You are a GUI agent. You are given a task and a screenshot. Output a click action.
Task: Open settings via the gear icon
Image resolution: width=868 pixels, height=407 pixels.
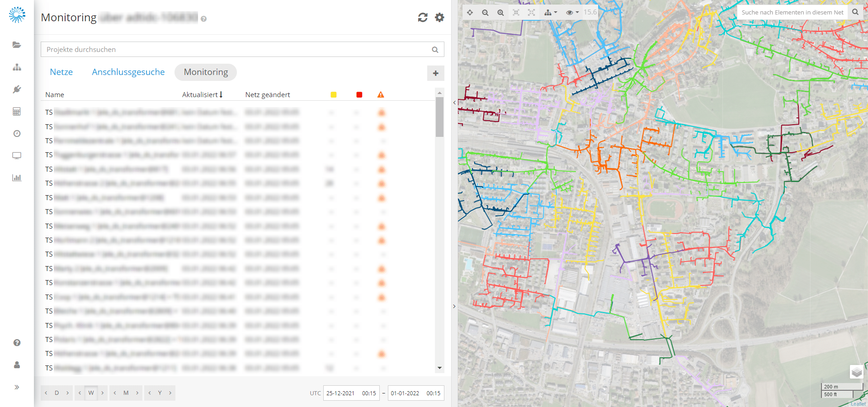(439, 18)
